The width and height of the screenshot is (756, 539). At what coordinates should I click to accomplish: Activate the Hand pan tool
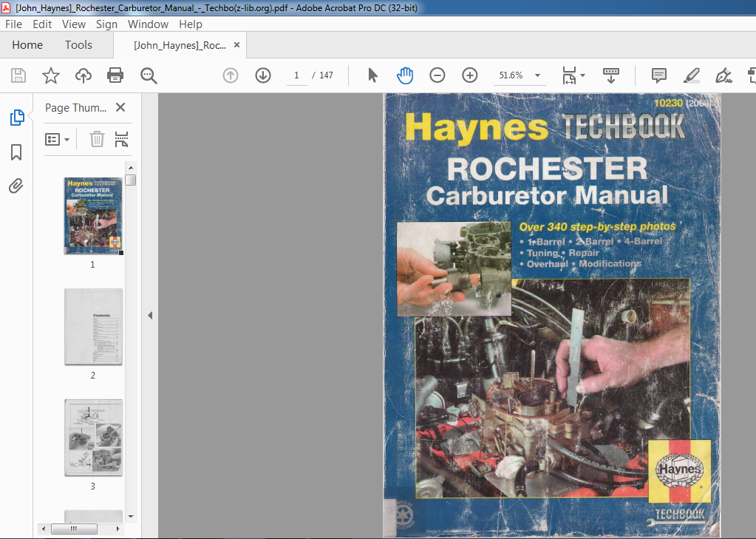point(405,75)
